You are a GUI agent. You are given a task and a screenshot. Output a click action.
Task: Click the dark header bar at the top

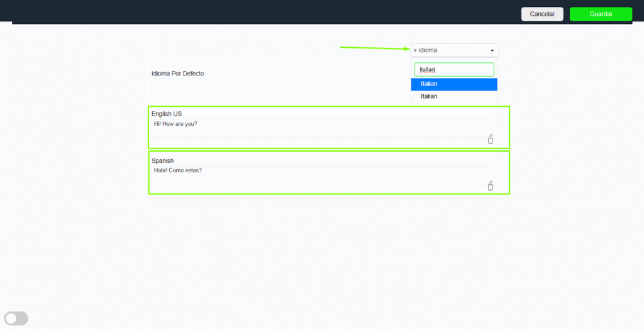[252, 11]
